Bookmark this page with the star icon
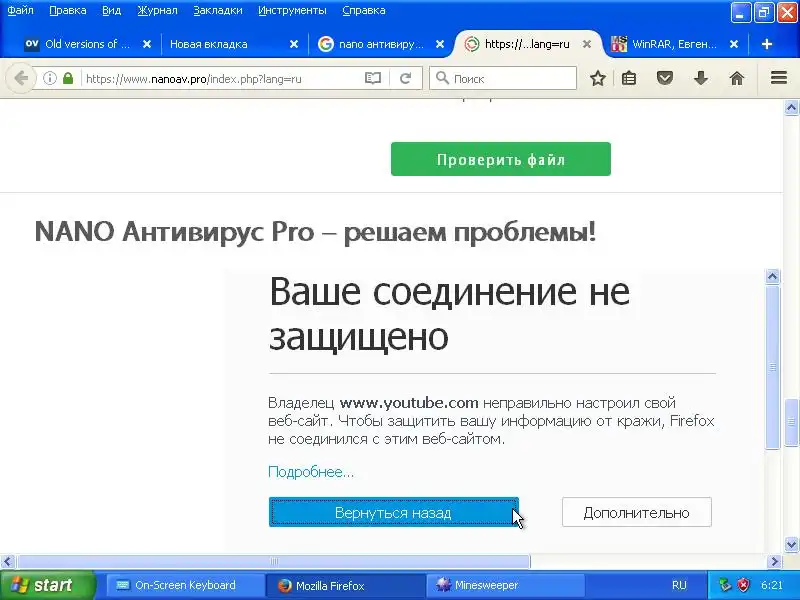800x600 pixels. click(597, 79)
